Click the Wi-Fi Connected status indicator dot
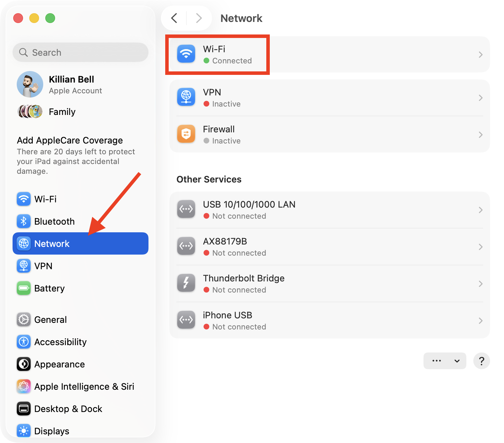The height and width of the screenshot is (443, 504). tap(206, 61)
